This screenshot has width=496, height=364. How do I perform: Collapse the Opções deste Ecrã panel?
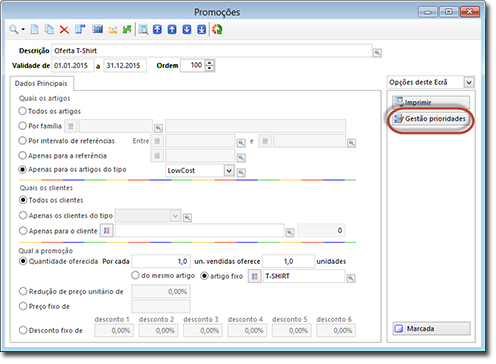pyautogui.click(x=469, y=82)
